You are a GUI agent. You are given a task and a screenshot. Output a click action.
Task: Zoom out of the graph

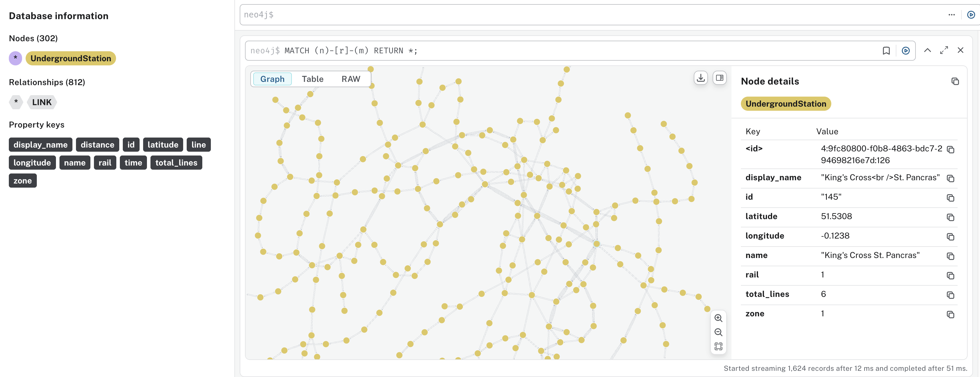(x=718, y=332)
